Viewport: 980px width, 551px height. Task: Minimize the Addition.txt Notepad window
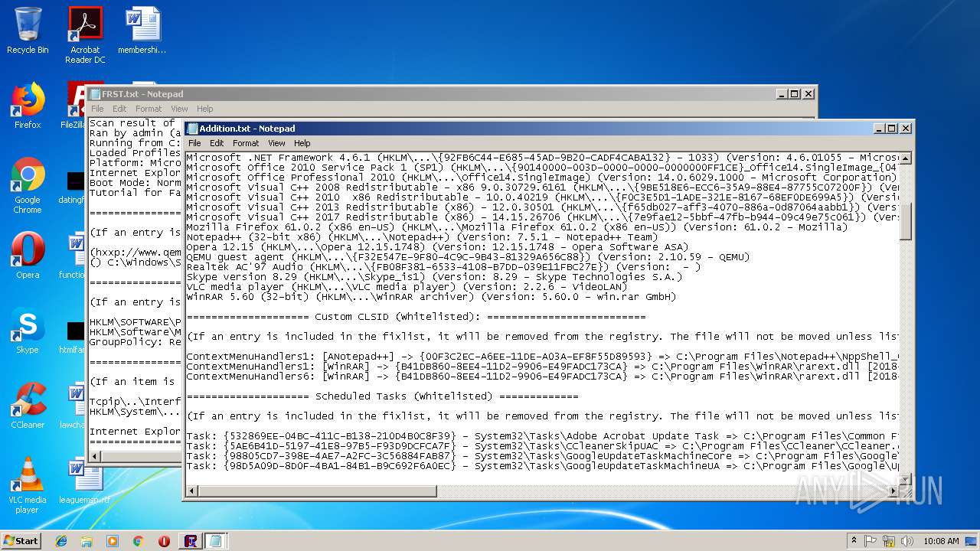click(x=879, y=129)
